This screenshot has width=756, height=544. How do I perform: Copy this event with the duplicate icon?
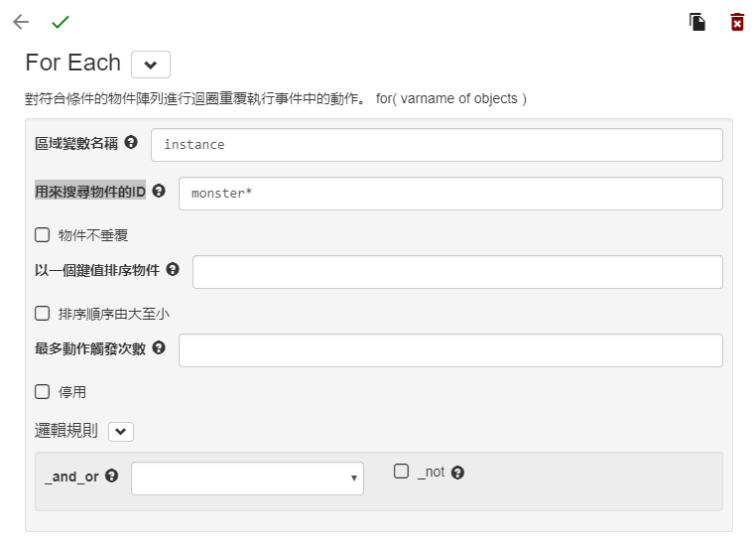point(697,22)
